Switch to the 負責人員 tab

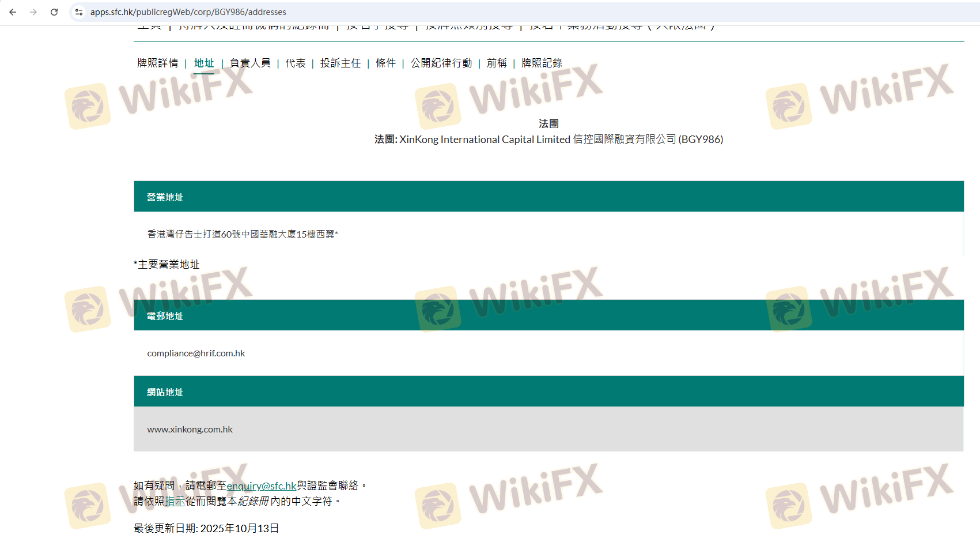tap(250, 63)
